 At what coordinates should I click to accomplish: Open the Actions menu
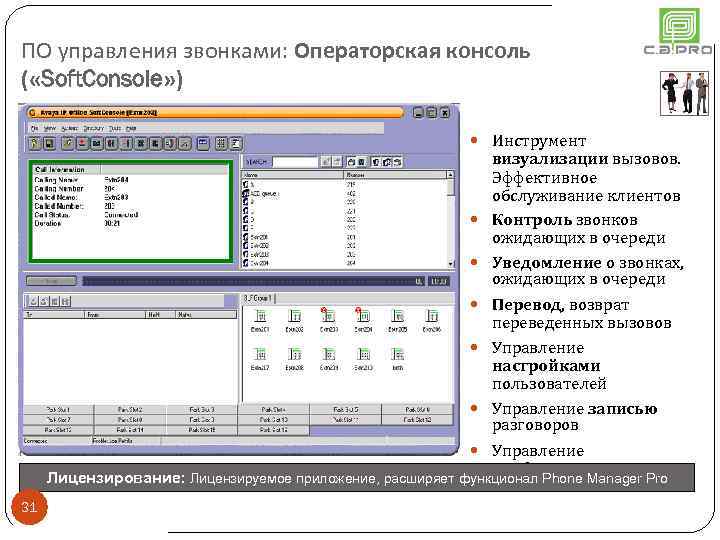pos(69,129)
